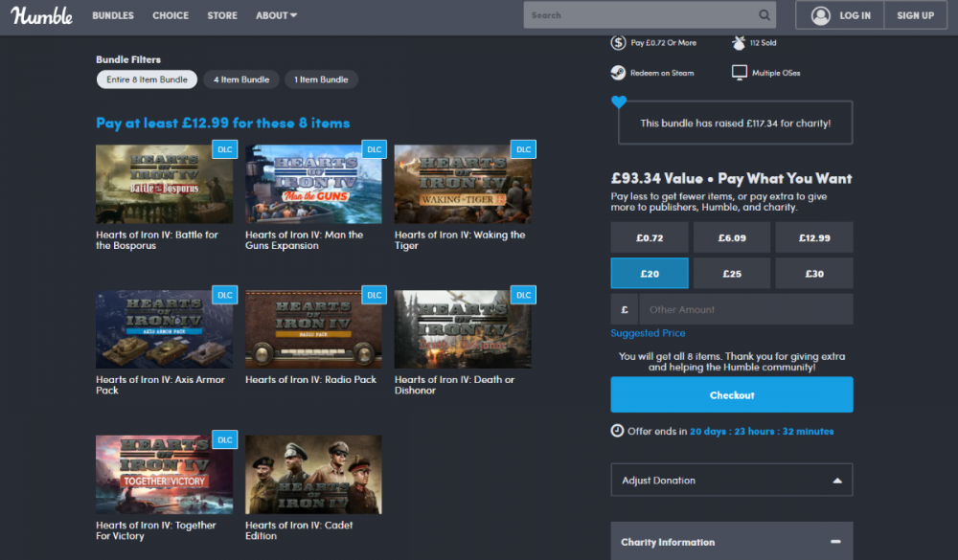Click the DLC badge on Death or Dishonor
The height and width of the screenshot is (560, 958).
524,295
